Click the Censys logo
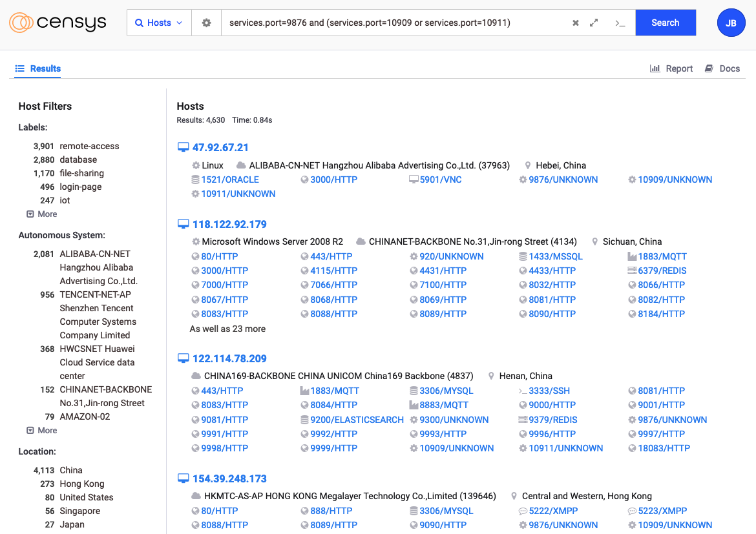This screenshot has height=534, width=756. click(58, 23)
